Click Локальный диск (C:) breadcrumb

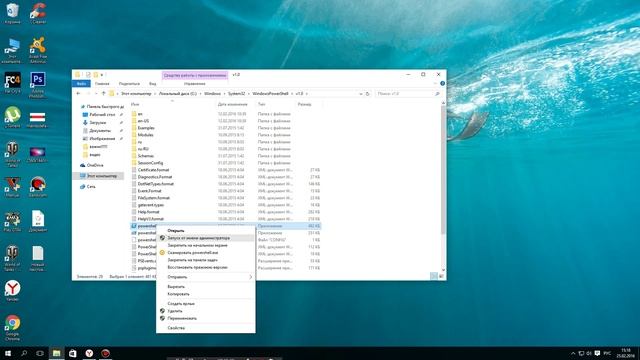click(x=178, y=94)
